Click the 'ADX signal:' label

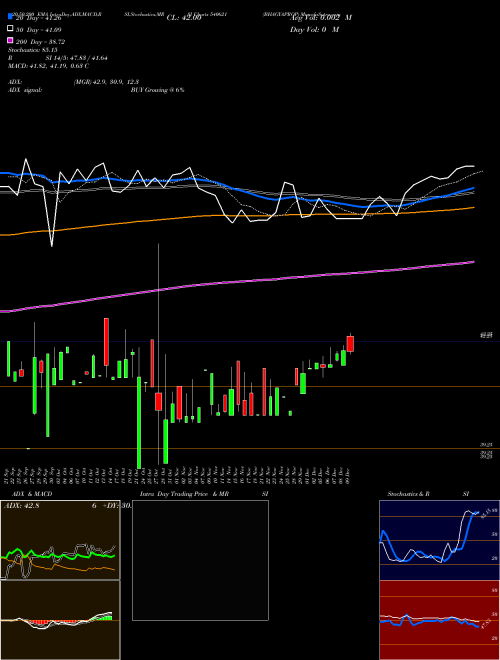pos(25,90)
